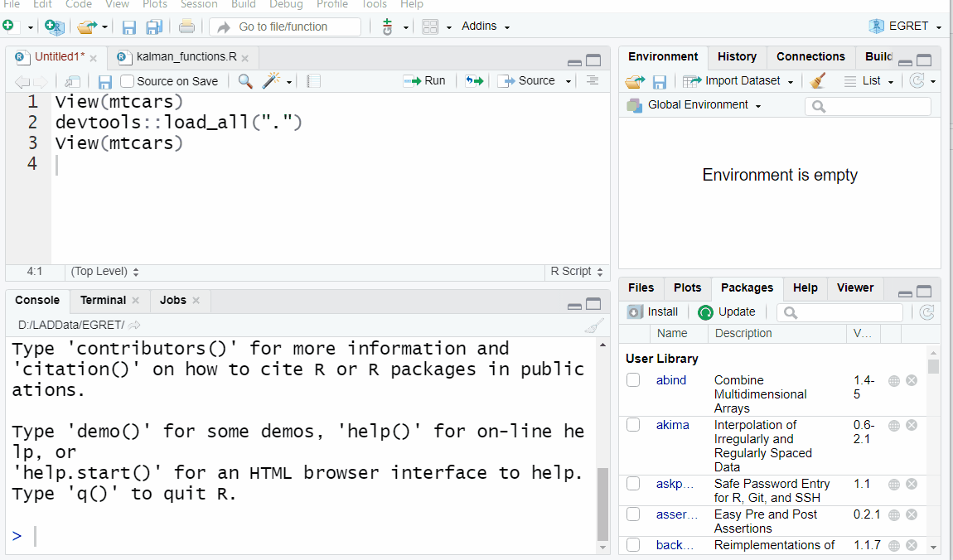The image size is (953, 560).
Task: Open the Addins dropdown
Action: tap(486, 27)
